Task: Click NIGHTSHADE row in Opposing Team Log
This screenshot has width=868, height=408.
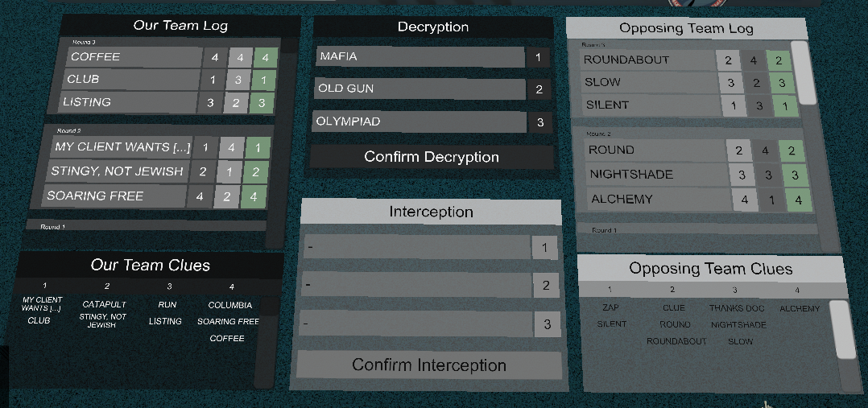Action: tap(658, 175)
